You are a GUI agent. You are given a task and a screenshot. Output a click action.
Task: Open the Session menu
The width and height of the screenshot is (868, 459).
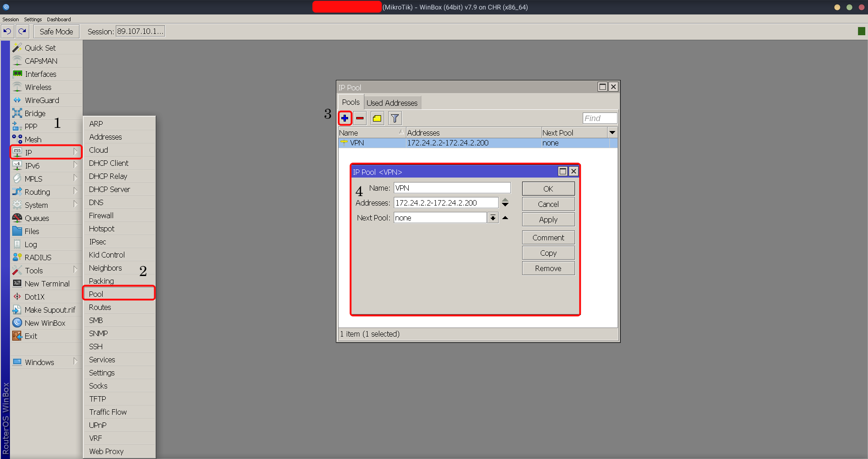(x=10, y=19)
